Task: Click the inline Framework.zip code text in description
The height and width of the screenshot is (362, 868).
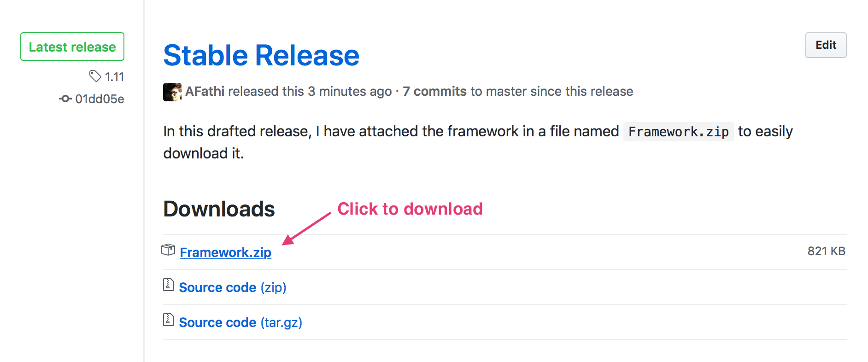Action: (678, 132)
